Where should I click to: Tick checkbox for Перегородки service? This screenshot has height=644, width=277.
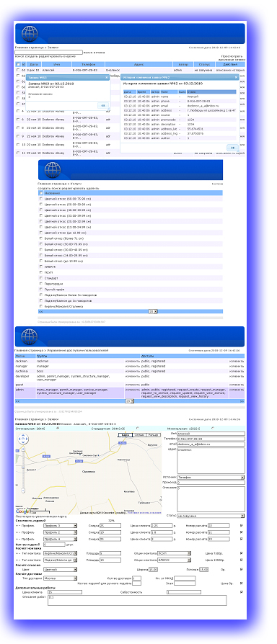(x=40, y=284)
